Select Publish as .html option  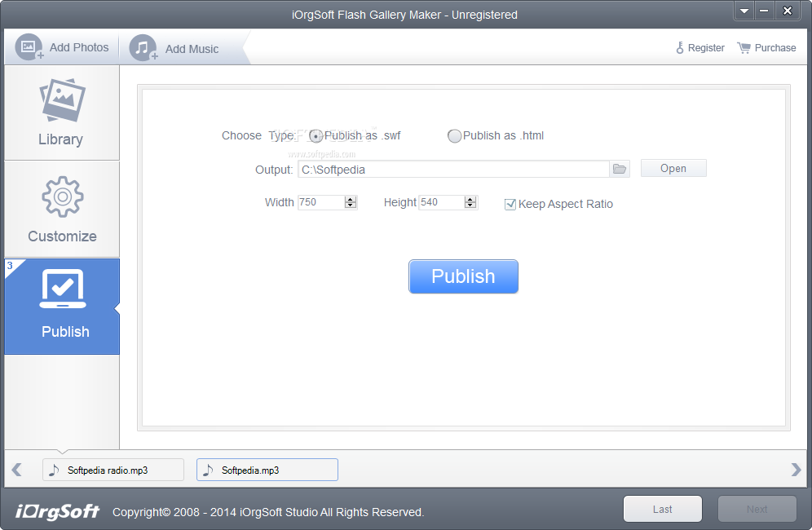(x=454, y=135)
